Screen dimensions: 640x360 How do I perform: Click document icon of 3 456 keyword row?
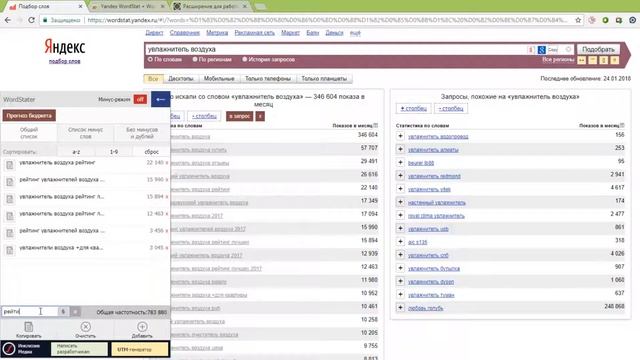point(9,233)
